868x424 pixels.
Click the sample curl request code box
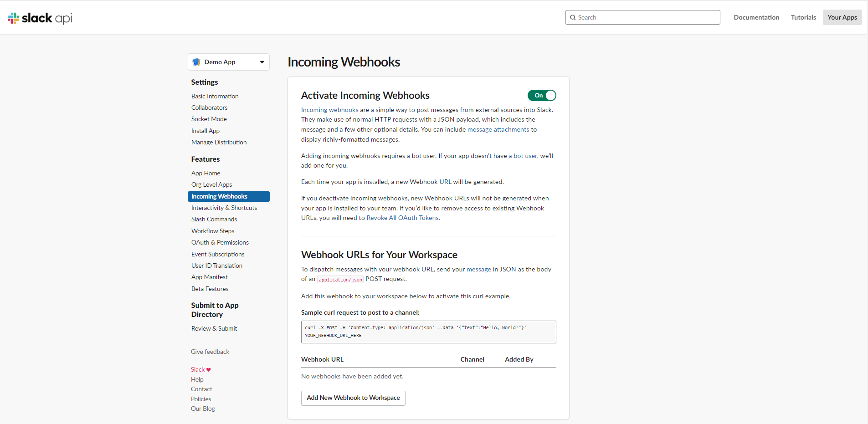tap(428, 332)
